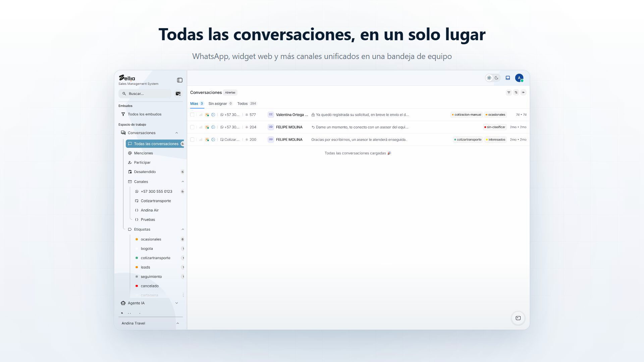
Task: Collapse the Canales group chevron
Action: [183, 182]
